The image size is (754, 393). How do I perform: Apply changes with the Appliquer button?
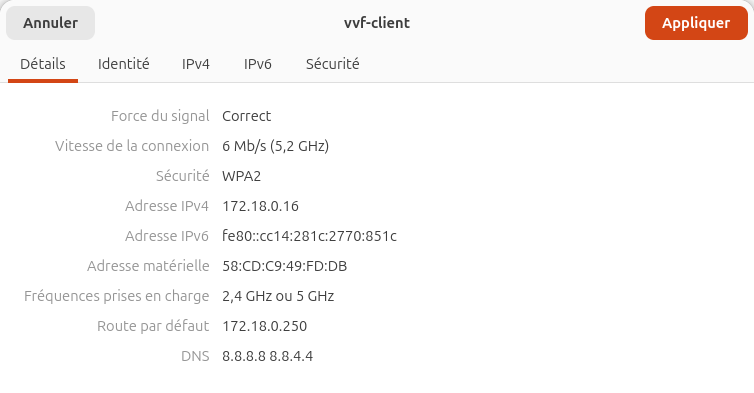point(696,23)
